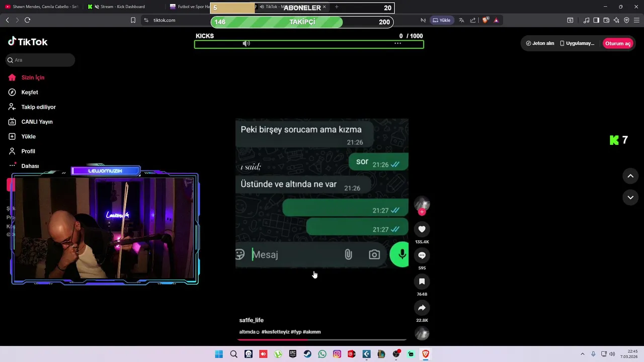Viewport: 644px width, 362px height.
Task: Open the Brave VPN shield icon
Action: (626, 20)
